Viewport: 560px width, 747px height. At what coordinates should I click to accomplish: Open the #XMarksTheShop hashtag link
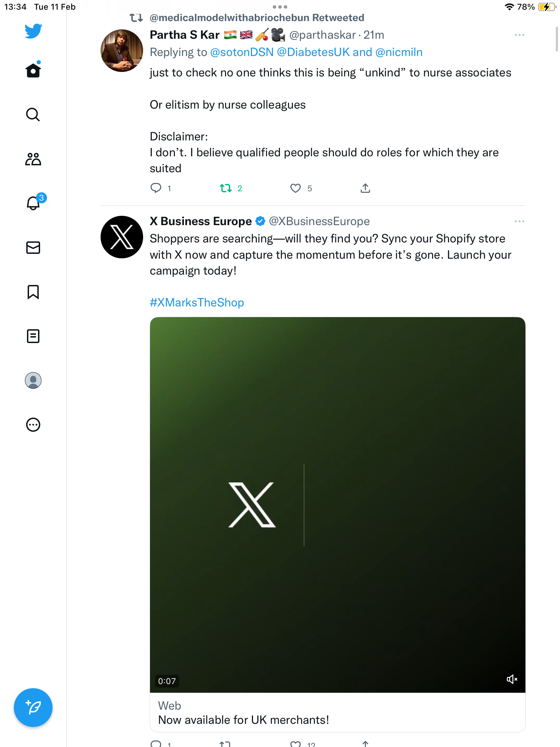[x=197, y=303]
